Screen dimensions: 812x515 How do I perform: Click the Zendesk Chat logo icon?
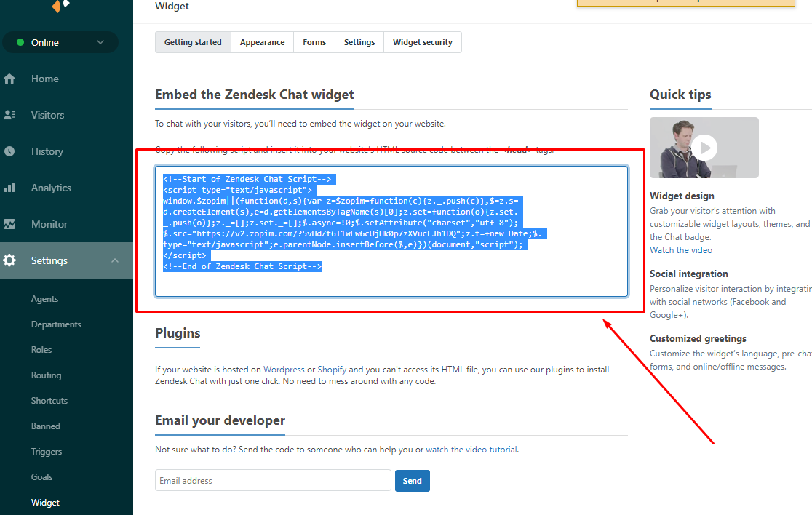coord(60,6)
